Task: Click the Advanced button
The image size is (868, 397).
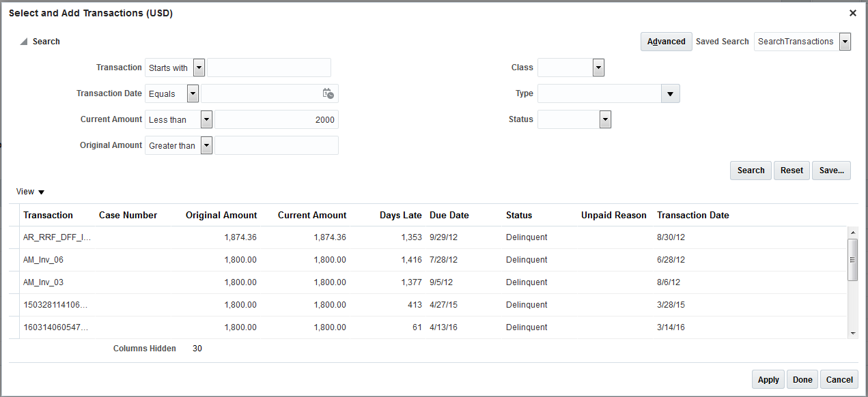Action: tap(666, 42)
